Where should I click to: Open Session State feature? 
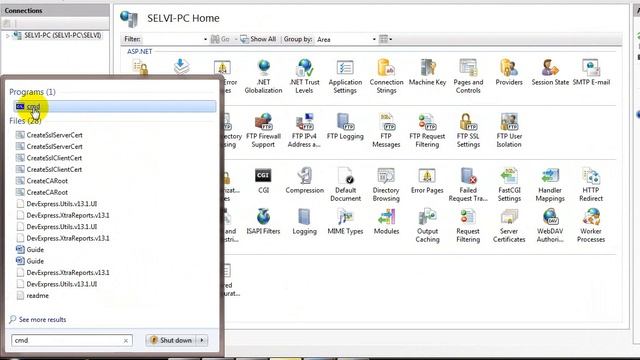550,73
